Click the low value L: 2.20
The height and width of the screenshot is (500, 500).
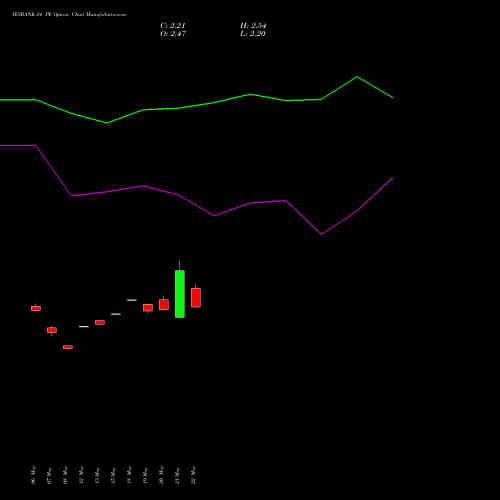[253, 34]
